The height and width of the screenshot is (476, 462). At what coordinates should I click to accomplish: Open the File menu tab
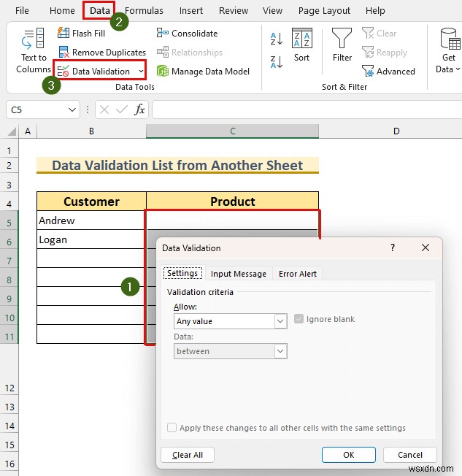[x=22, y=11]
